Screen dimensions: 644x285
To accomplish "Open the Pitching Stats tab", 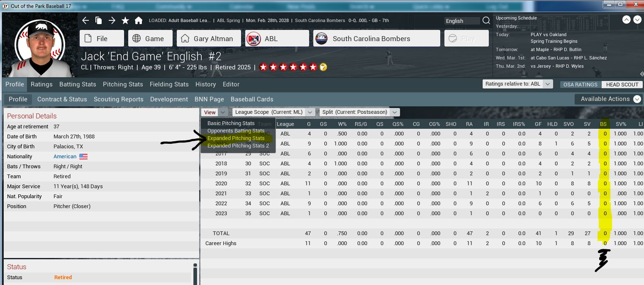I will pyautogui.click(x=123, y=84).
